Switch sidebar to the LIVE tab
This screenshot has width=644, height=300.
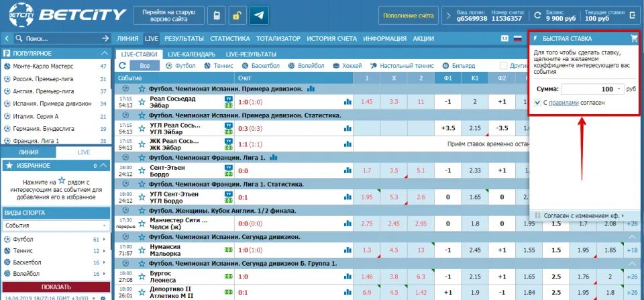[x=84, y=152]
